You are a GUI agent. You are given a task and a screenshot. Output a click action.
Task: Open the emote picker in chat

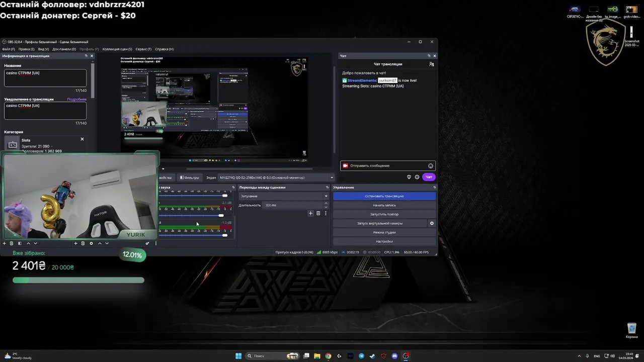click(x=431, y=166)
